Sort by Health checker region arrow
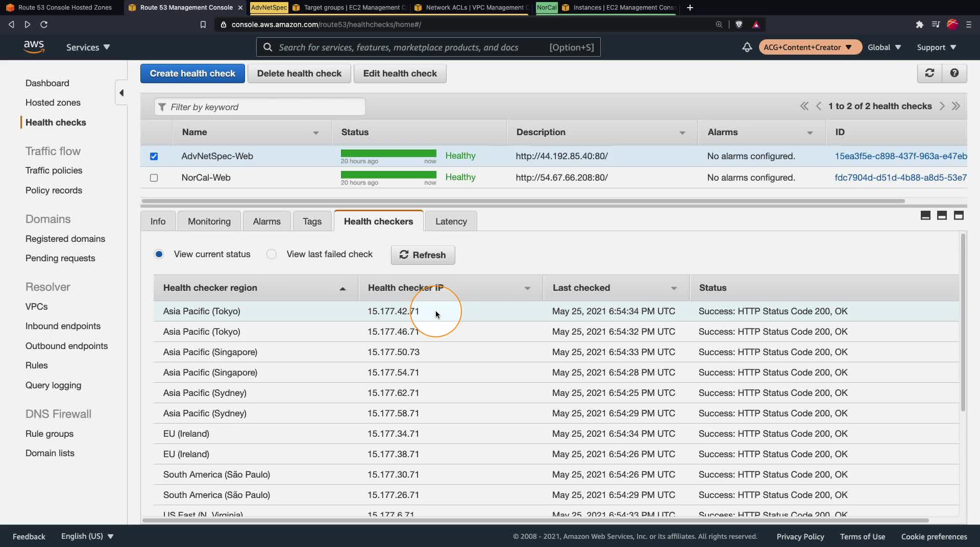Screen dimensions: 980x547 point(342,288)
